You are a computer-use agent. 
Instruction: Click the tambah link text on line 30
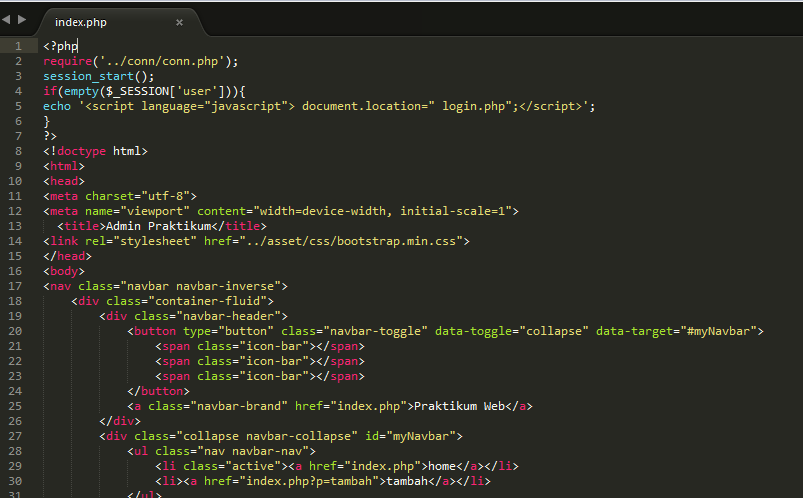[407, 481]
